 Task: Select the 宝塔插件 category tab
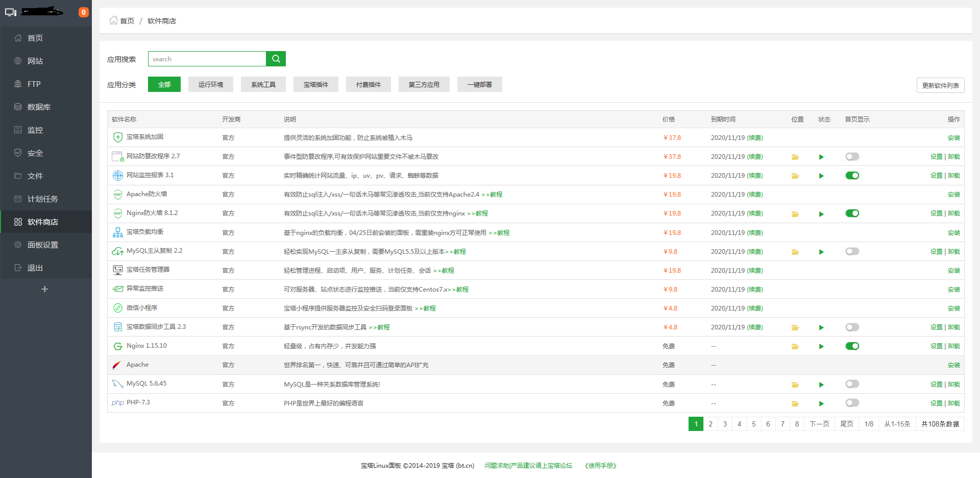316,84
